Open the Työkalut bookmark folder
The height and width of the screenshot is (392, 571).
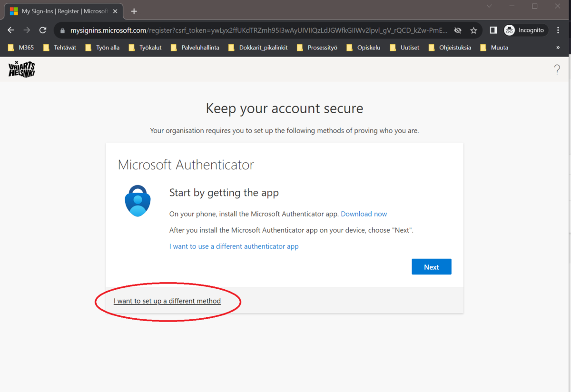[x=145, y=48]
